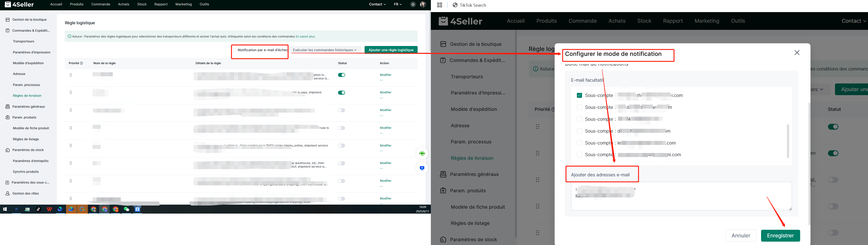The height and width of the screenshot is (245, 868).
Task: Turn off the toggle of the rule ending 'service is...'
Action: tap(342, 75)
